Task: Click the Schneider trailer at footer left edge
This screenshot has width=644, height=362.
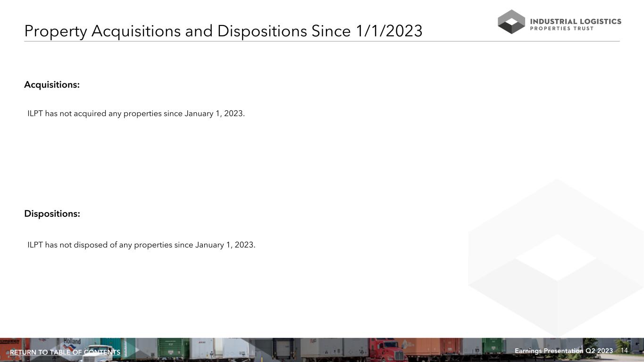Action: [9, 343]
